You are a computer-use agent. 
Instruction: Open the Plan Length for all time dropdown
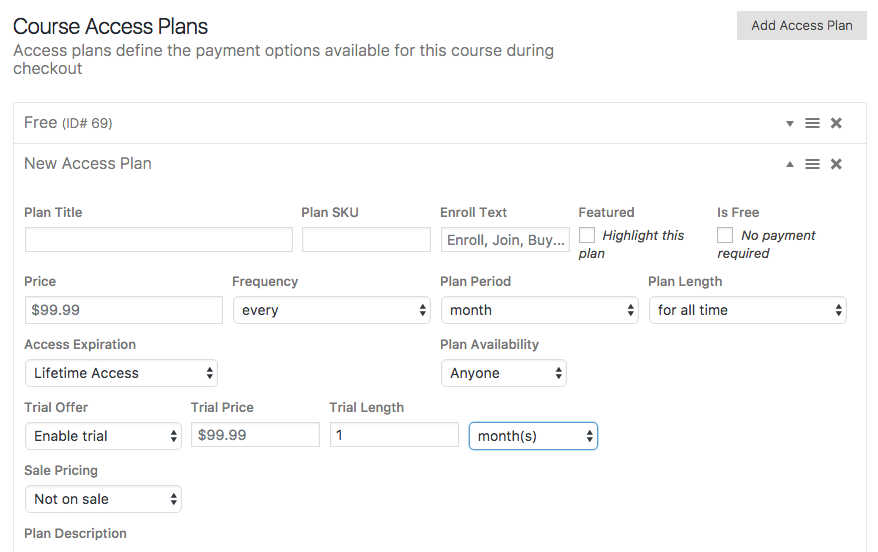click(748, 310)
